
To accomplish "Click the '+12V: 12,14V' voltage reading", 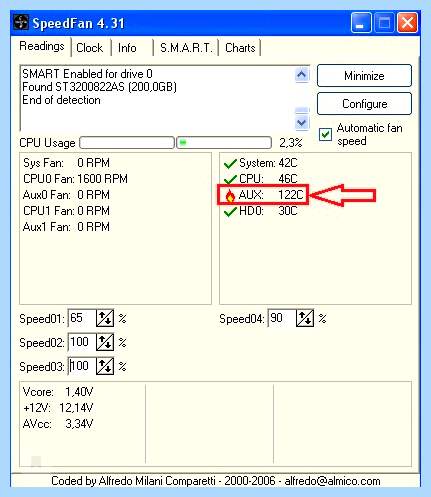I will click(58, 408).
